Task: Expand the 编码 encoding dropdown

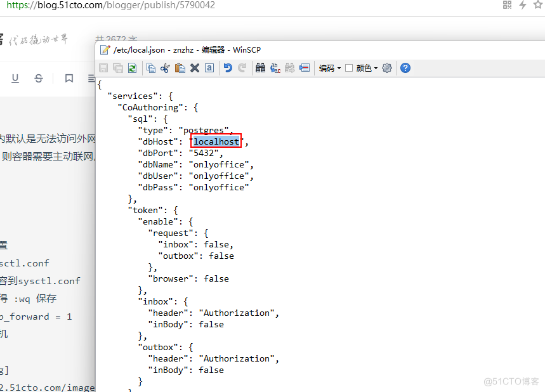Action: coord(330,68)
